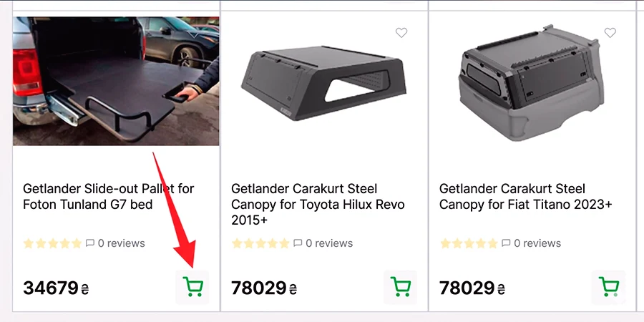View "0 reviews" for Hilux Revo canopy
Screen dimensions: 644x322
(x=329, y=243)
